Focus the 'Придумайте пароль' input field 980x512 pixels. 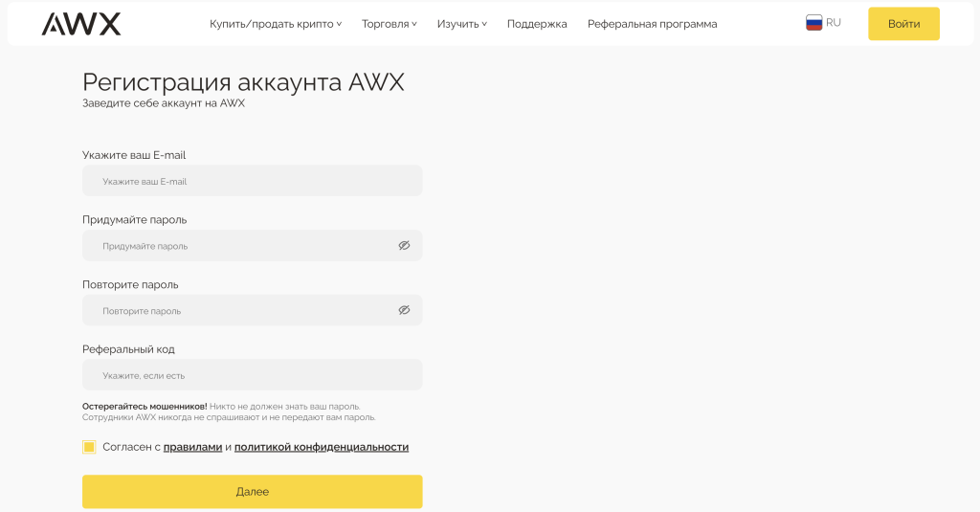253,246
